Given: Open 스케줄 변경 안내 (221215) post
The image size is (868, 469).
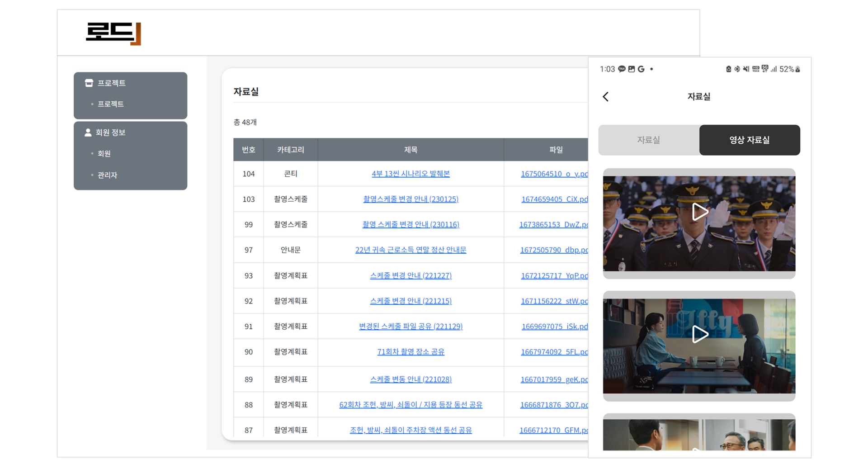Looking at the screenshot, I should click(410, 301).
